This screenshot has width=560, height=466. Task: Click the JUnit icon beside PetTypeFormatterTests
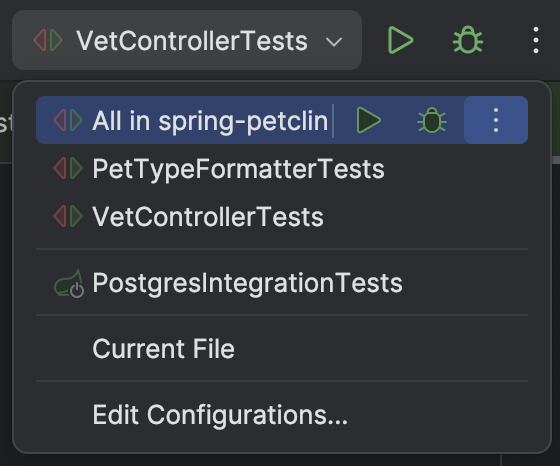pyautogui.click(x=68, y=169)
